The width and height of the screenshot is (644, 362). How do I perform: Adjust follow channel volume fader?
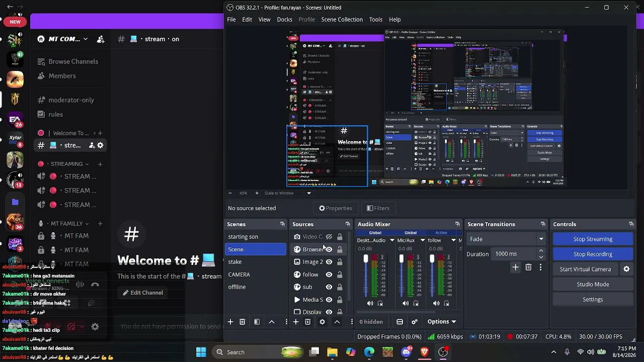click(432, 259)
